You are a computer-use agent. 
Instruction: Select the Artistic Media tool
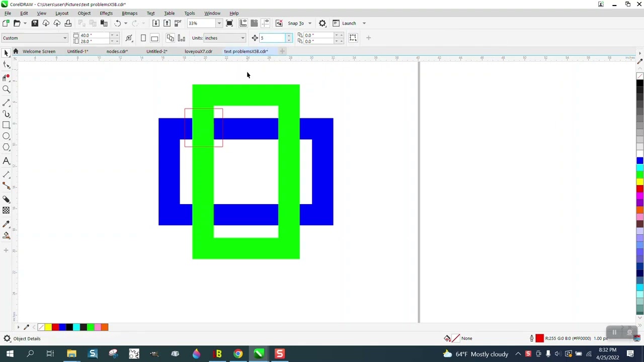[6, 114]
